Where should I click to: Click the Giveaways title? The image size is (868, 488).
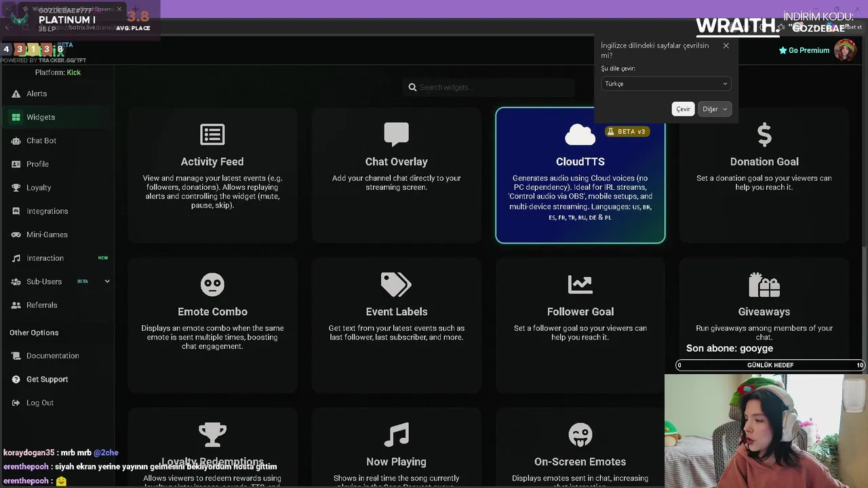(x=764, y=312)
